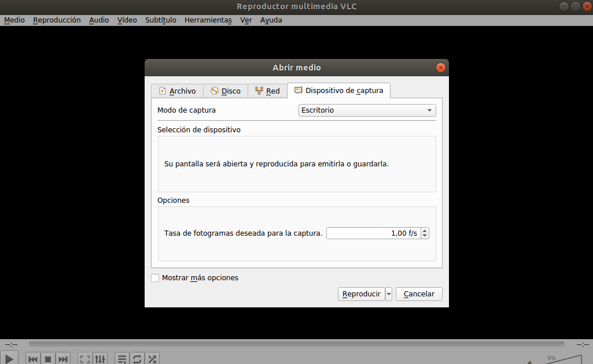Click the remaining time label
Screen dimensions: 593x364
583,344
